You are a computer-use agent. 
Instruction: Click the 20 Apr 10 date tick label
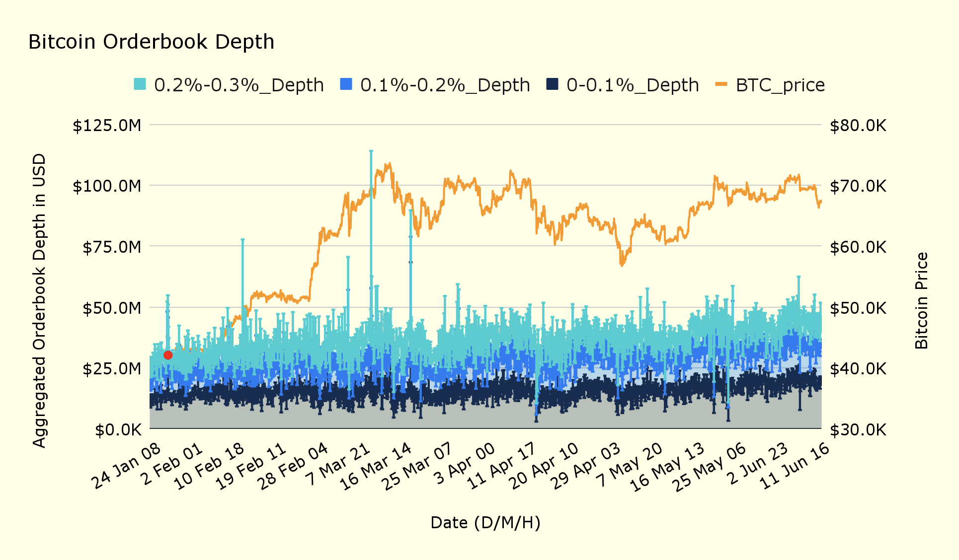[x=544, y=466]
